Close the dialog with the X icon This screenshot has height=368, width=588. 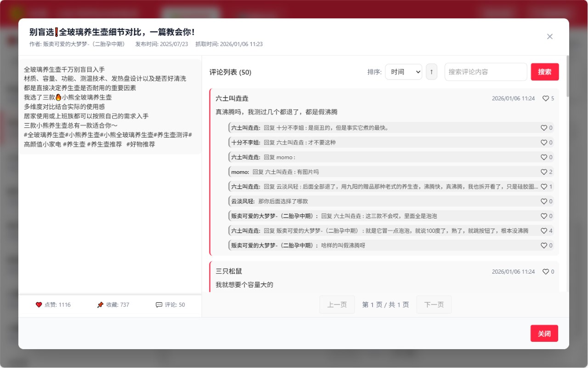pos(550,37)
